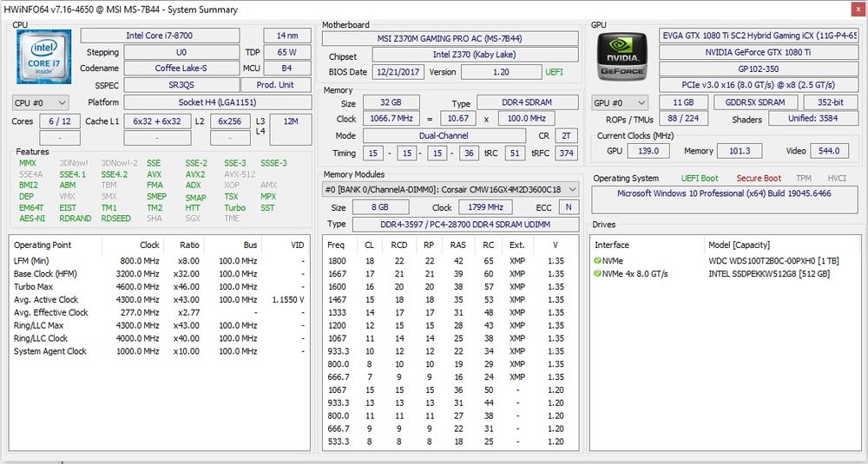Click the BIOS version 1.20 field
Screen dimensions: 868x464
tap(501, 72)
